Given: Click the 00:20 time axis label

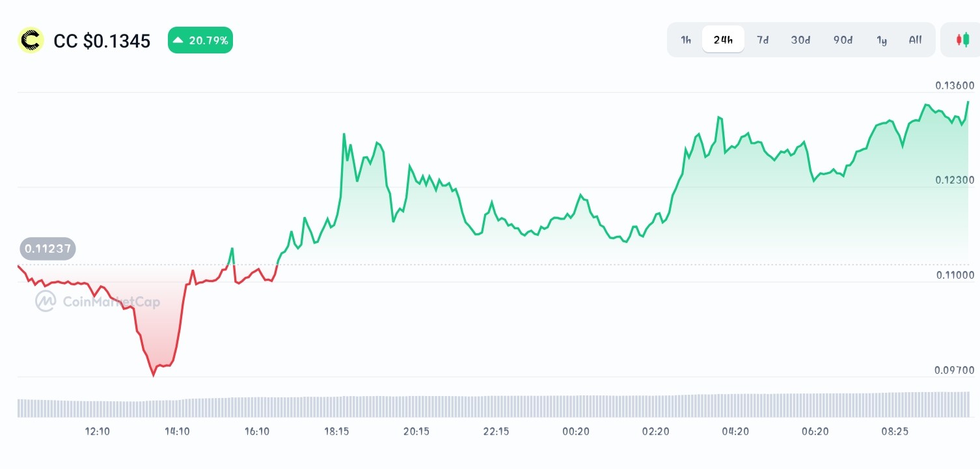Looking at the screenshot, I should (x=576, y=431).
